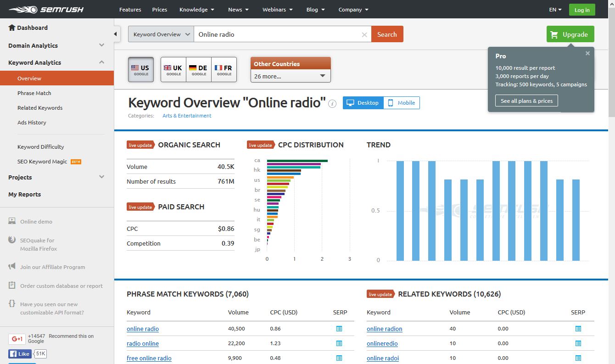
Task: Open the Prices page
Action: (160, 10)
